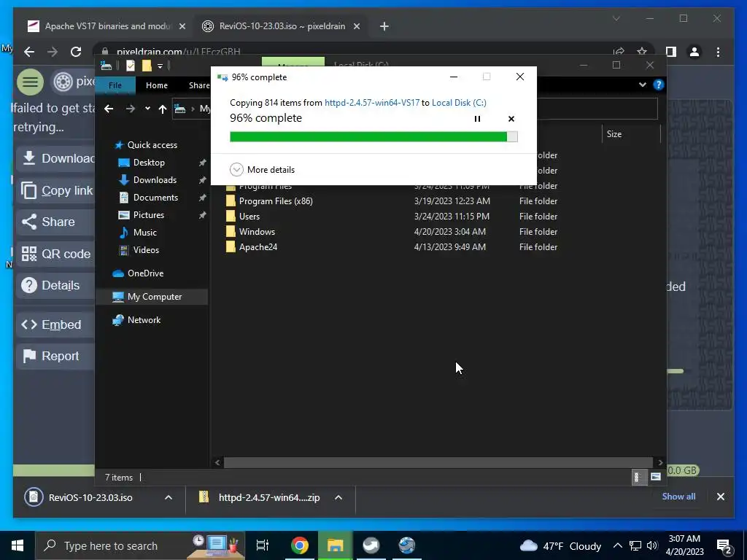The image size is (747, 560).
Task: Open Chrome profile icon
Action: [x=694, y=52]
